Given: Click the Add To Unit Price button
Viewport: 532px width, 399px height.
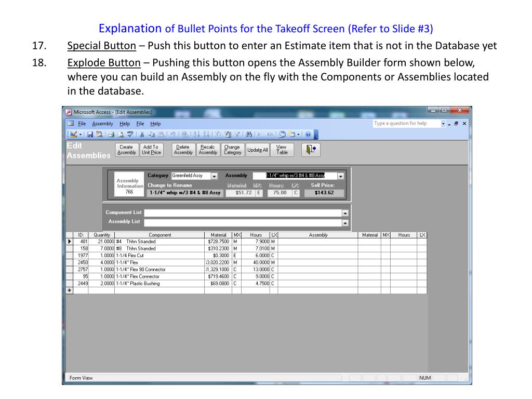Looking at the screenshot, I should [151, 150].
